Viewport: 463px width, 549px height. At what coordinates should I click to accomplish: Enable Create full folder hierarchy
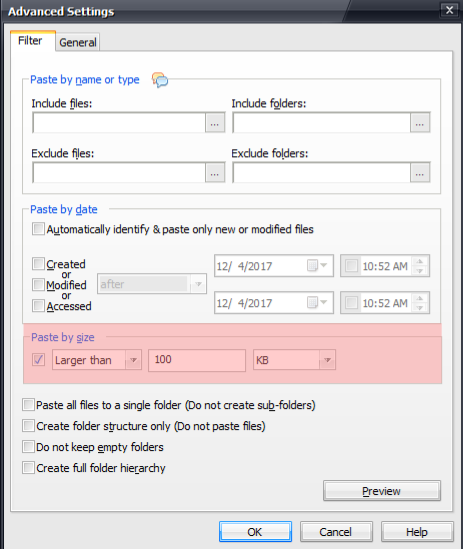click(28, 467)
